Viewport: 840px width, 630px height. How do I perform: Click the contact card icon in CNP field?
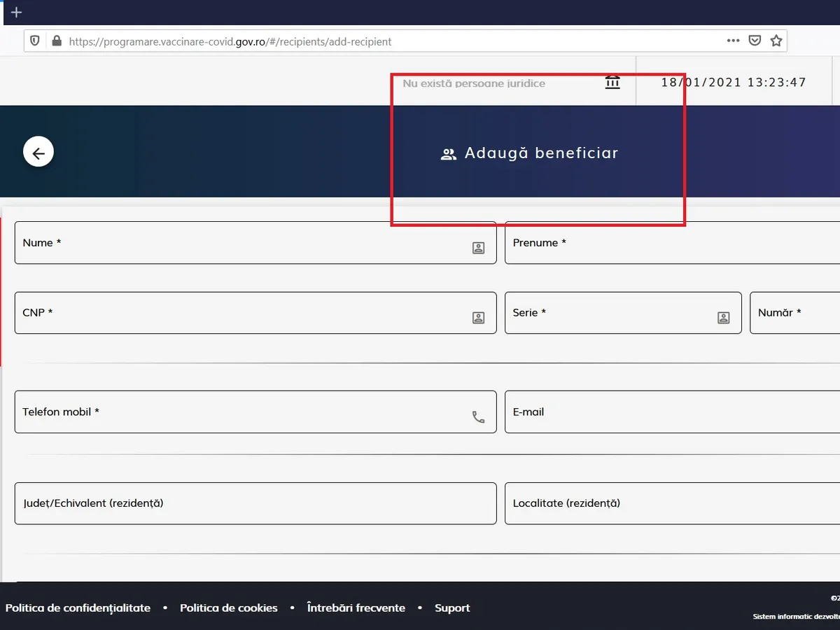[x=478, y=318]
